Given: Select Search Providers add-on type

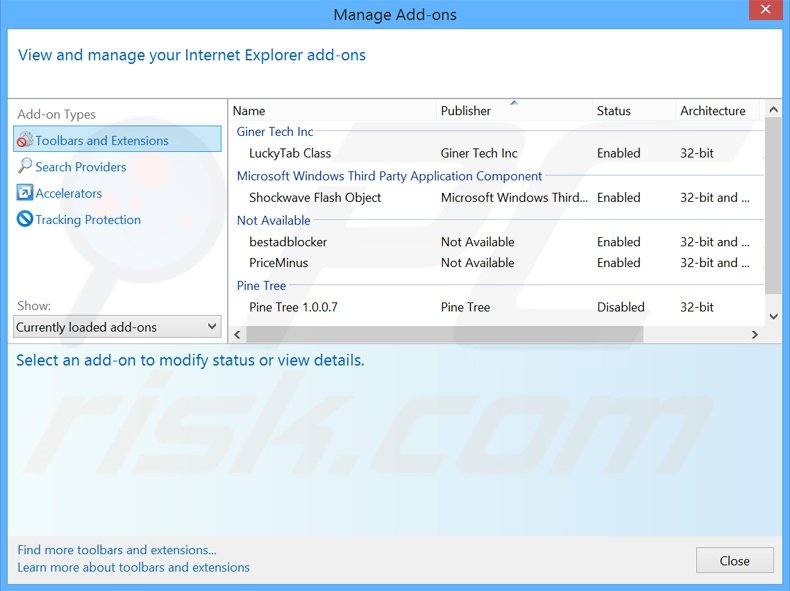Looking at the screenshot, I should pos(81,167).
